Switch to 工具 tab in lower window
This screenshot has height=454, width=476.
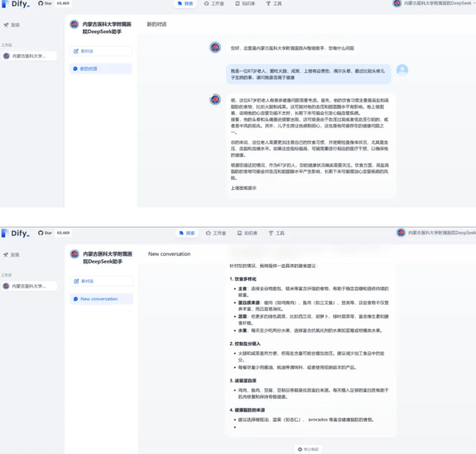click(276, 233)
